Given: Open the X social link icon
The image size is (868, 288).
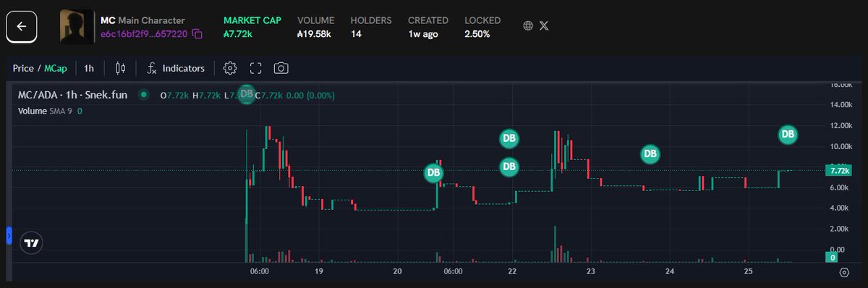Looking at the screenshot, I should click(544, 26).
